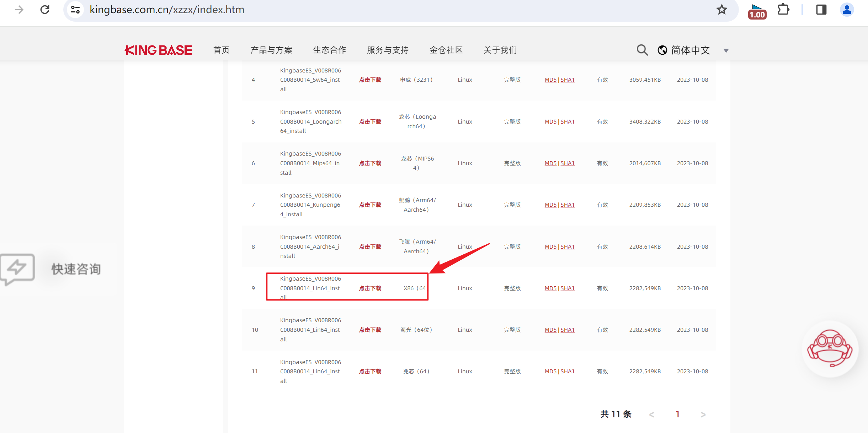The width and height of the screenshot is (868, 433).
Task: Reload the page with refresh icon
Action: pyautogui.click(x=45, y=10)
